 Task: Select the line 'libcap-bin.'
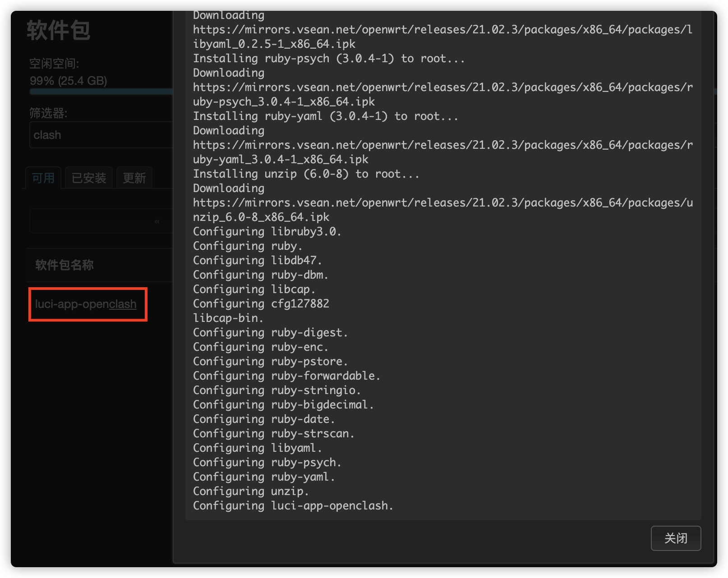click(228, 318)
